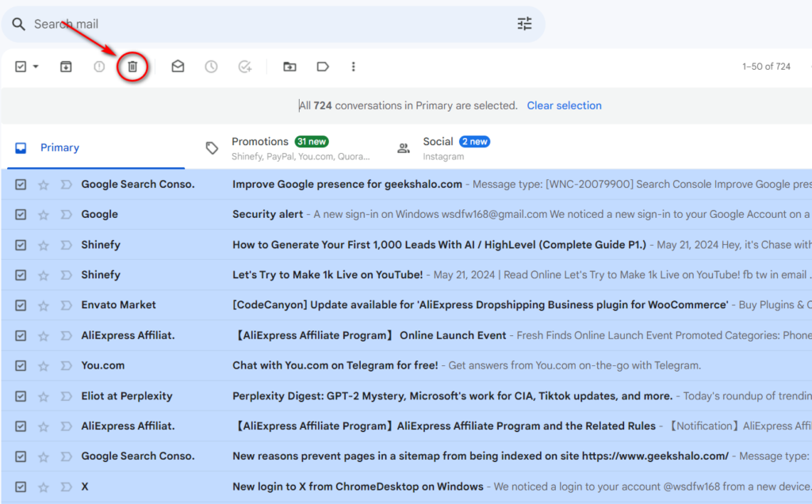Viewport: 812px width, 504px height.
Task: Uncheck the X new login checkbox
Action: pyautogui.click(x=21, y=487)
